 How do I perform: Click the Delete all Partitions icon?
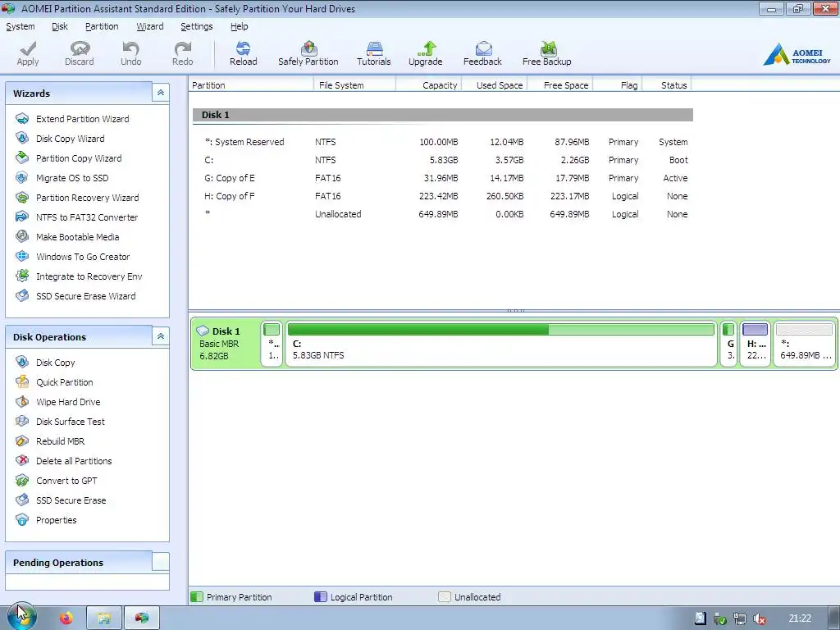pos(22,461)
